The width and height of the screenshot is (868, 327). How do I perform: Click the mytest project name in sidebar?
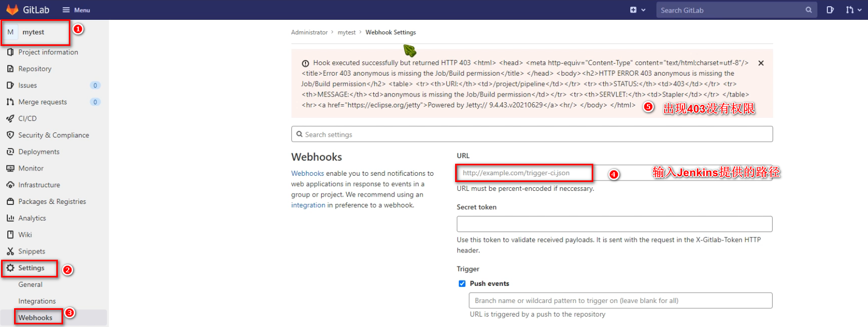click(33, 32)
